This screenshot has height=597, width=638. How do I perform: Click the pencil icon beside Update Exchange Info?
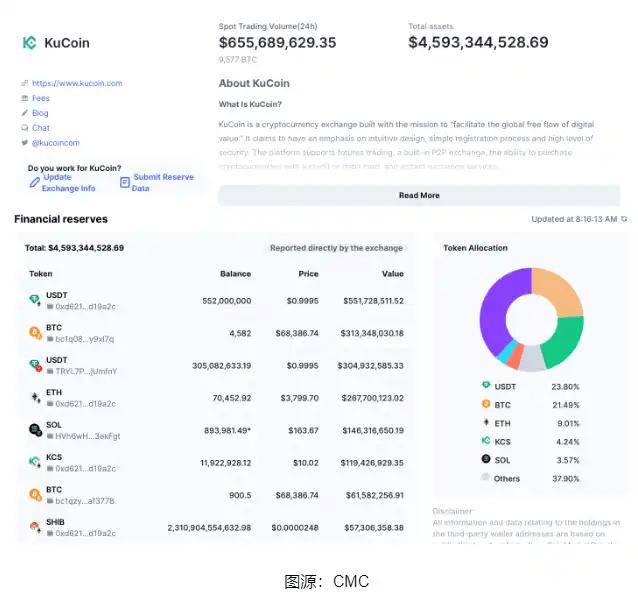[x=35, y=182]
